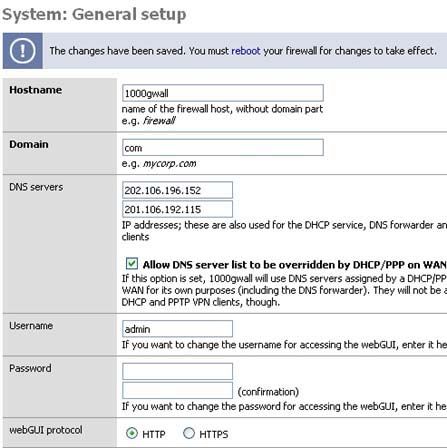The width and height of the screenshot is (447, 448).
Task: Edit the second DNS server field 201.106.192.115
Action: pos(177,209)
